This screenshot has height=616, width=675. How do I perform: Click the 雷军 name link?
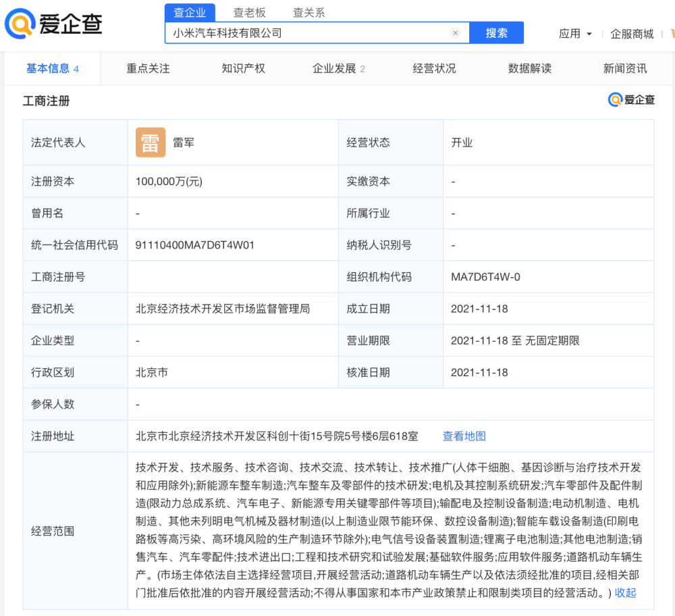pyautogui.click(x=184, y=143)
